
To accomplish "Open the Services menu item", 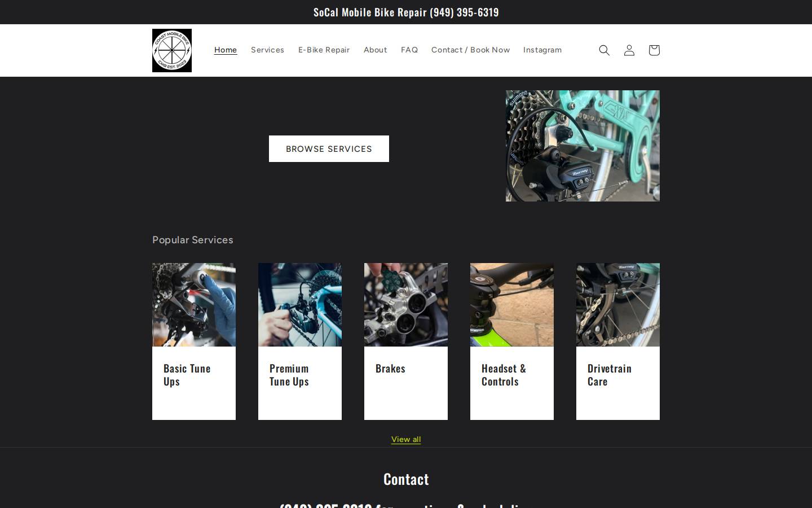I will [267, 50].
